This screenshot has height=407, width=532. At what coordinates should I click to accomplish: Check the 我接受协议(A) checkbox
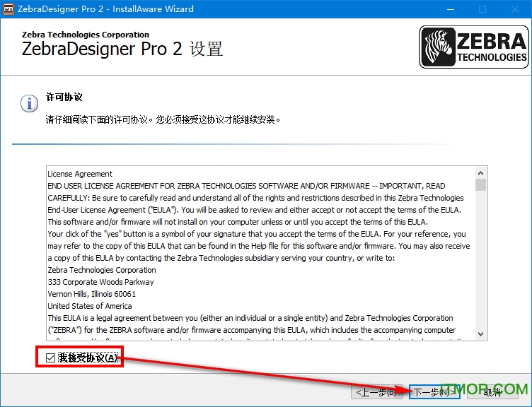click(50, 358)
